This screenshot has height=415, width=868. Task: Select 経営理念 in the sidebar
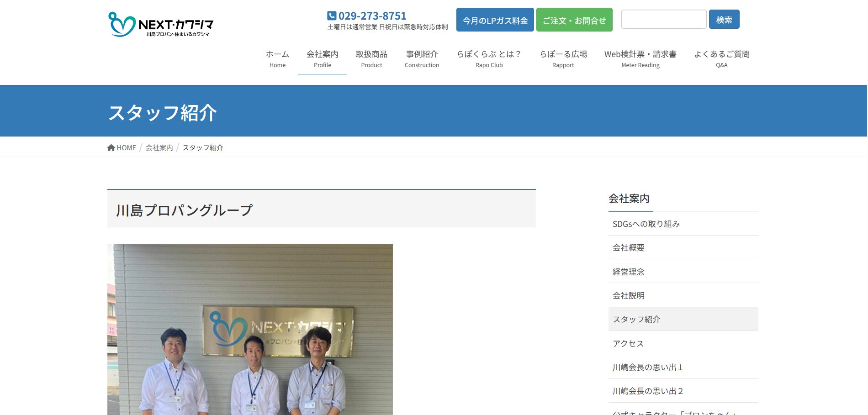pos(628,272)
